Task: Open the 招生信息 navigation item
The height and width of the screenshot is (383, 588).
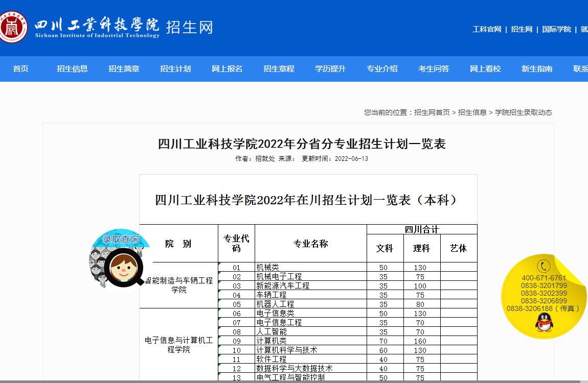Action: pyautogui.click(x=72, y=69)
